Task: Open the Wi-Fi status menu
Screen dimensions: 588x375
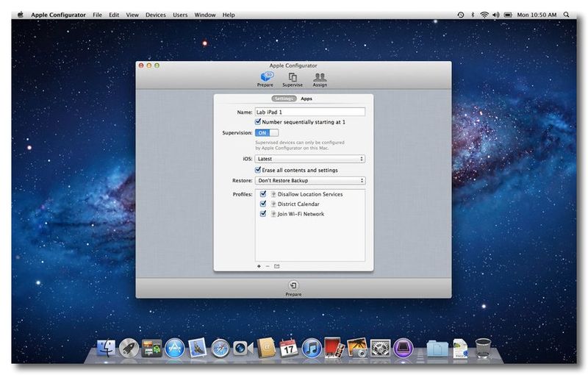Action: click(484, 15)
